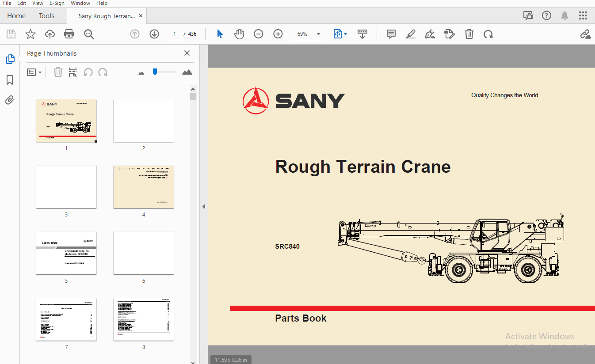
Task: Reduce thumbnail size small mountain icon
Action: pos(141,73)
